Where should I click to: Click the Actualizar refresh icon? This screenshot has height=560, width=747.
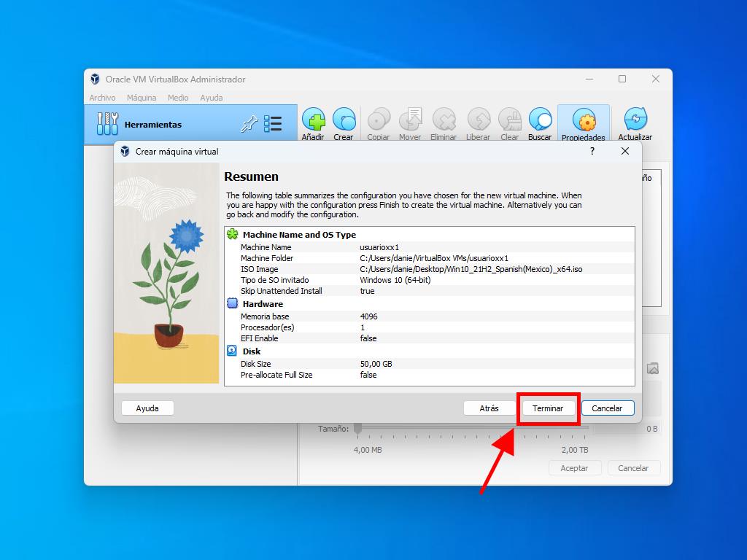635,123
